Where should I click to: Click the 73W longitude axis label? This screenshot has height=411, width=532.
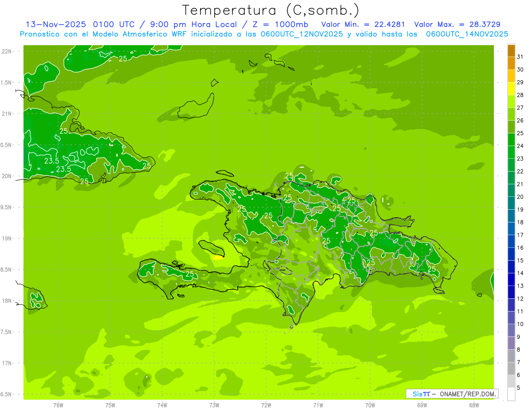[214, 405]
